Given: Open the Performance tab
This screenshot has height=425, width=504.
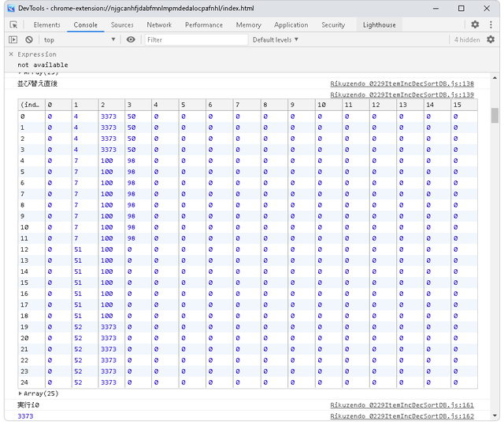Looking at the screenshot, I should coord(204,24).
